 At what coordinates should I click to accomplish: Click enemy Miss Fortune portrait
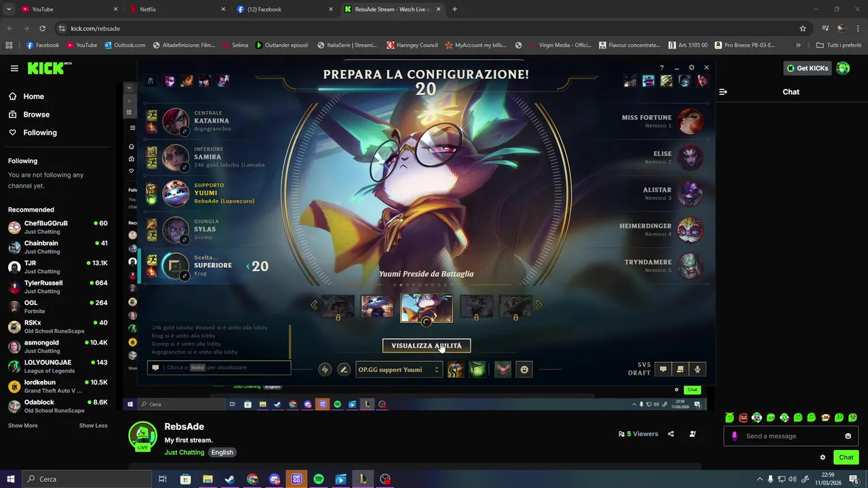690,121
